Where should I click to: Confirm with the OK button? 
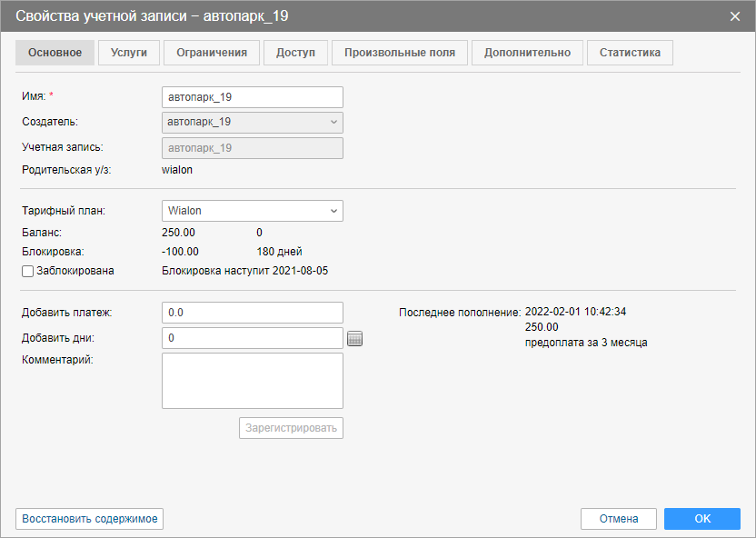click(701, 519)
